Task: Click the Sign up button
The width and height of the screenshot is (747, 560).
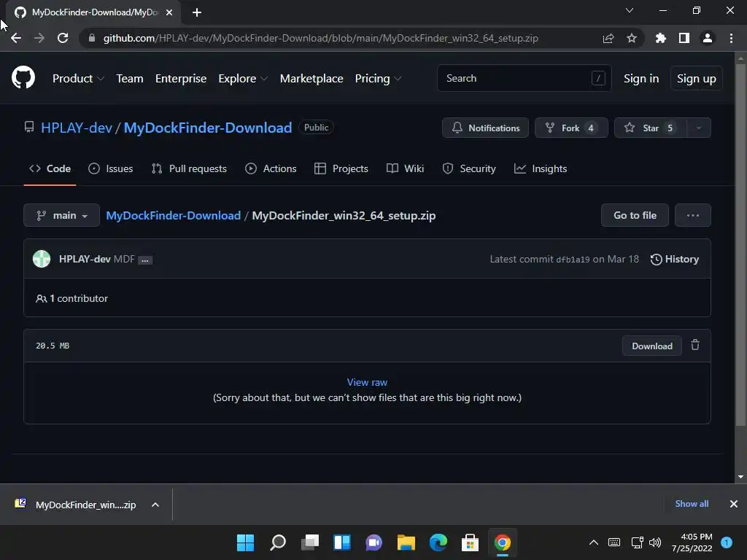Action: tap(697, 79)
